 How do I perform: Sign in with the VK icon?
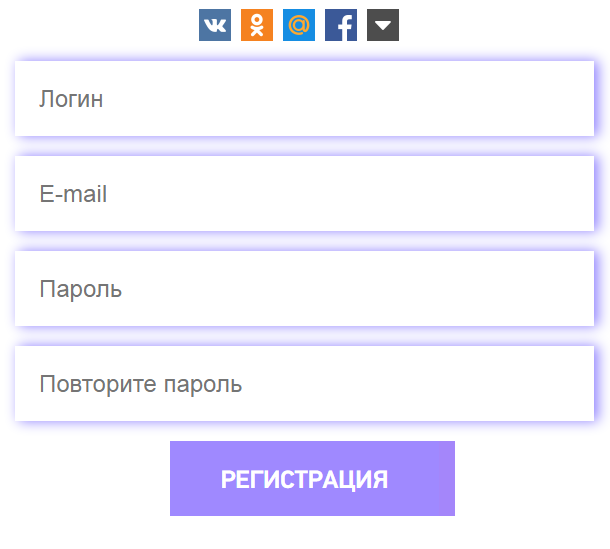pos(215,25)
